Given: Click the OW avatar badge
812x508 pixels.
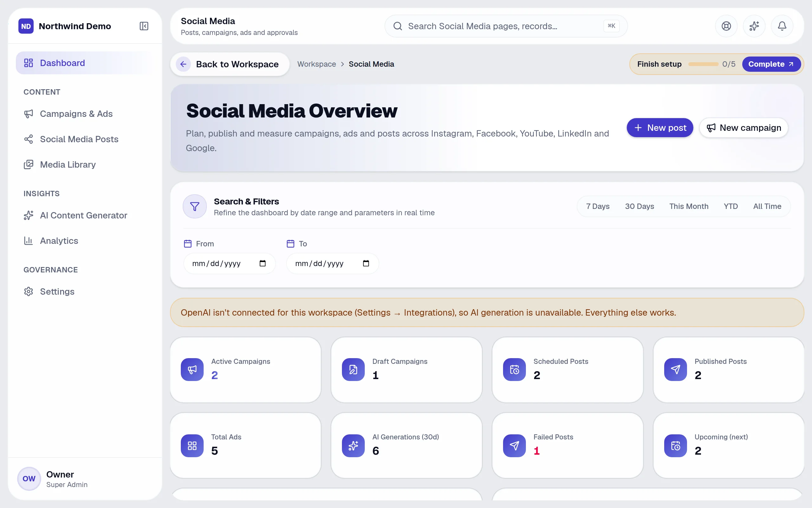Looking at the screenshot, I should (29, 479).
